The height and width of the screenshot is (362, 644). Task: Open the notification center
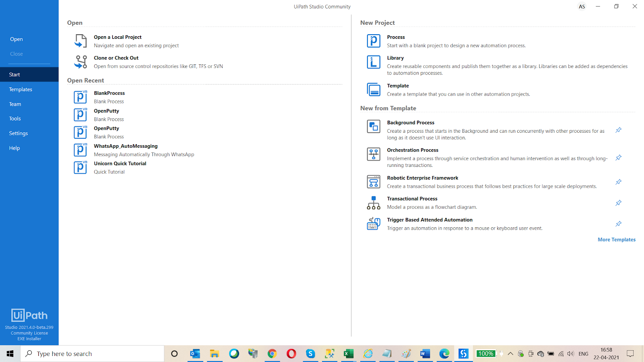[630, 354]
